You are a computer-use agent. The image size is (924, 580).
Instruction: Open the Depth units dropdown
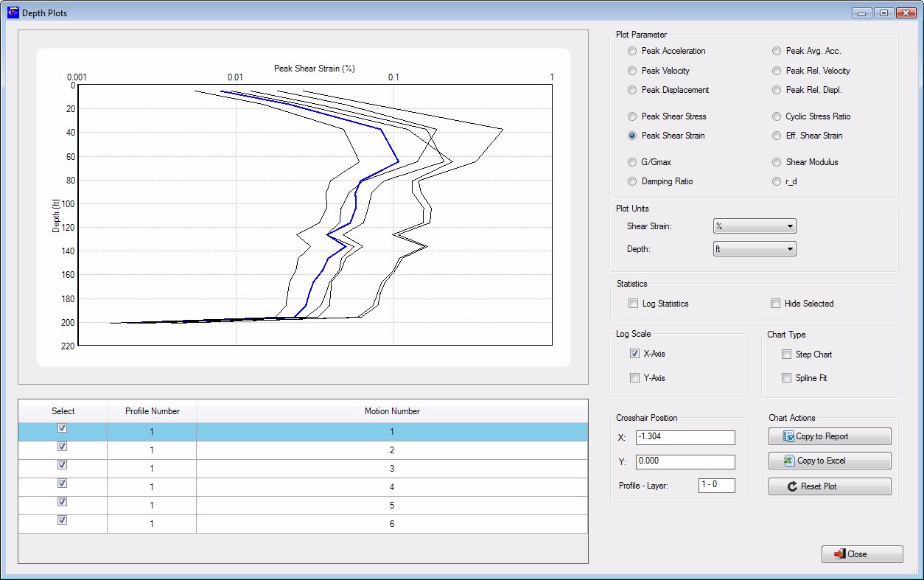755,249
